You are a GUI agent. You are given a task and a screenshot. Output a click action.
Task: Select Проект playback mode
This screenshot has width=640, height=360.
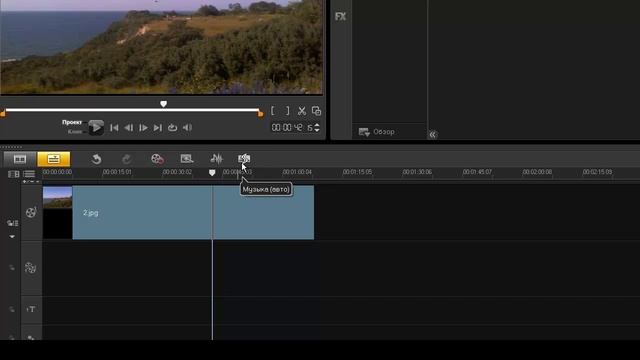[72, 122]
